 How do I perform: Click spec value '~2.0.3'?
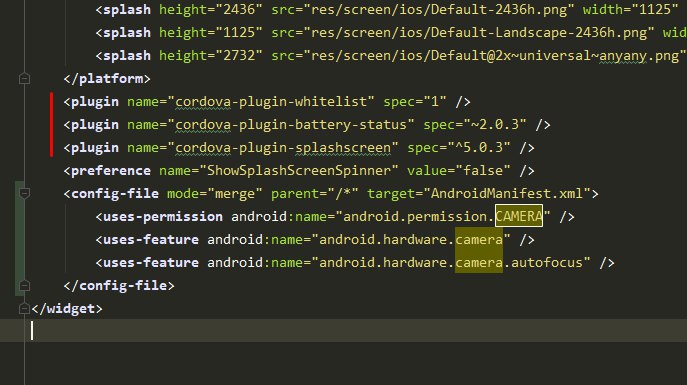click(x=495, y=125)
